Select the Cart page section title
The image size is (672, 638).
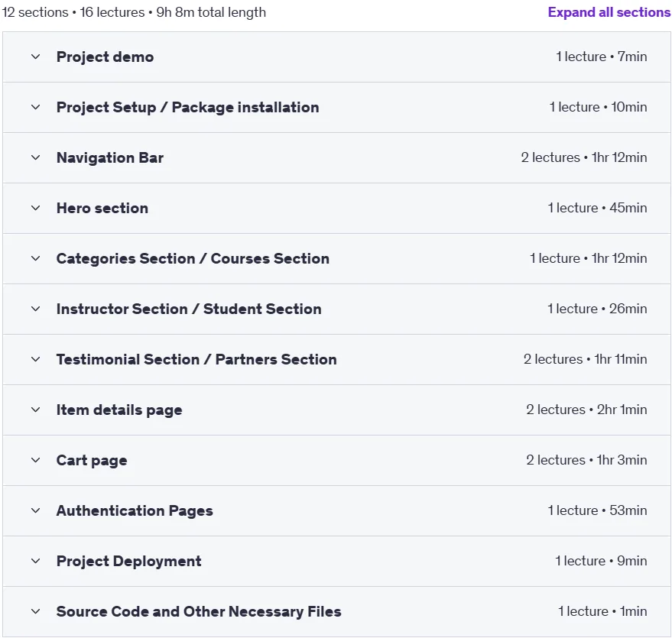pos(92,461)
